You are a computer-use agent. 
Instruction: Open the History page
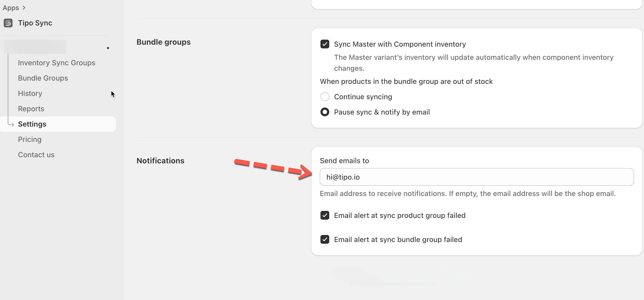30,93
